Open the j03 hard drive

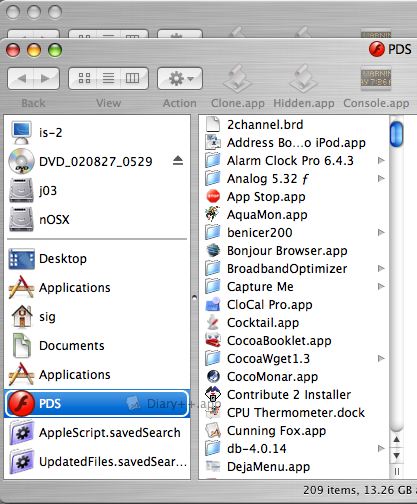click(x=97, y=191)
